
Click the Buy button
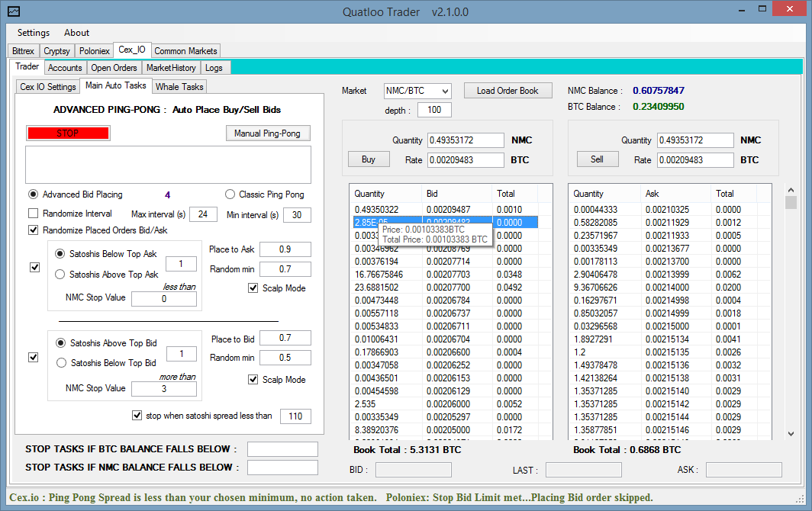point(369,159)
